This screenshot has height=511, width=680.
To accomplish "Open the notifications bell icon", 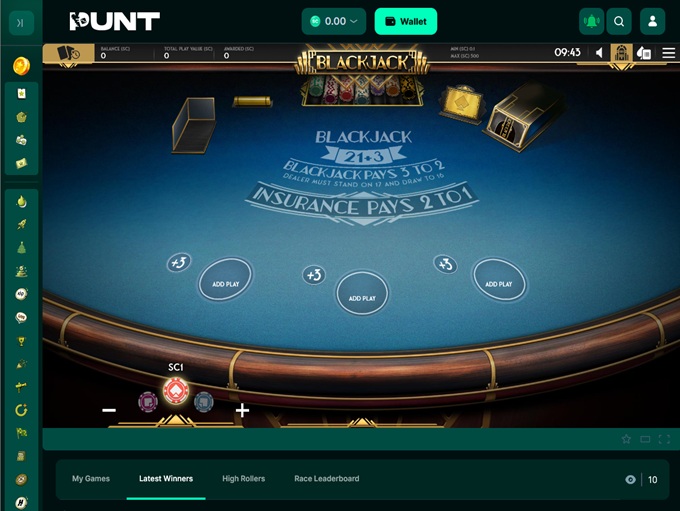I will 592,21.
